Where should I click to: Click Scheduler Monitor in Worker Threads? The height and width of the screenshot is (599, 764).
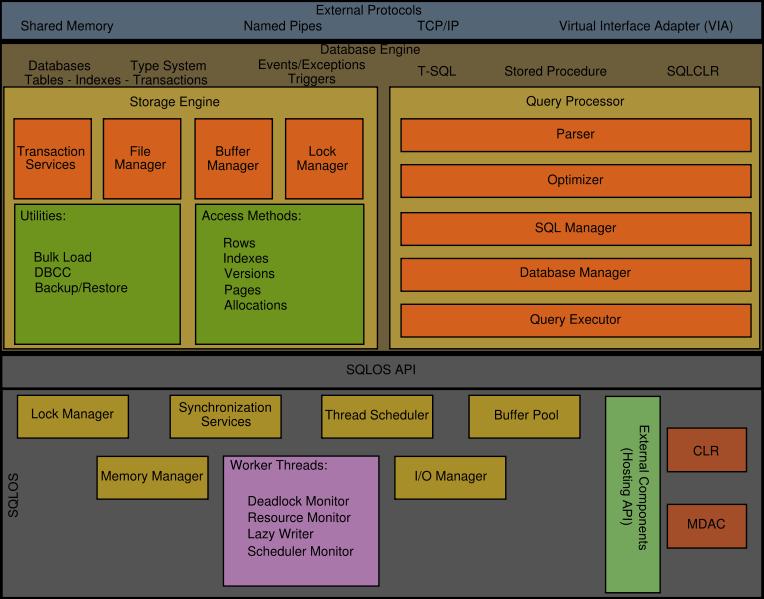[x=300, y=552]
